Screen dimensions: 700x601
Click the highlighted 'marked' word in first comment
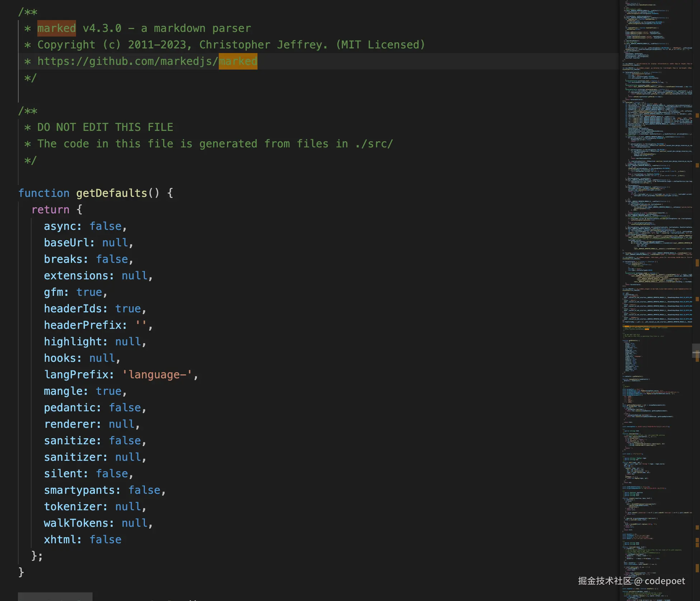56,28
